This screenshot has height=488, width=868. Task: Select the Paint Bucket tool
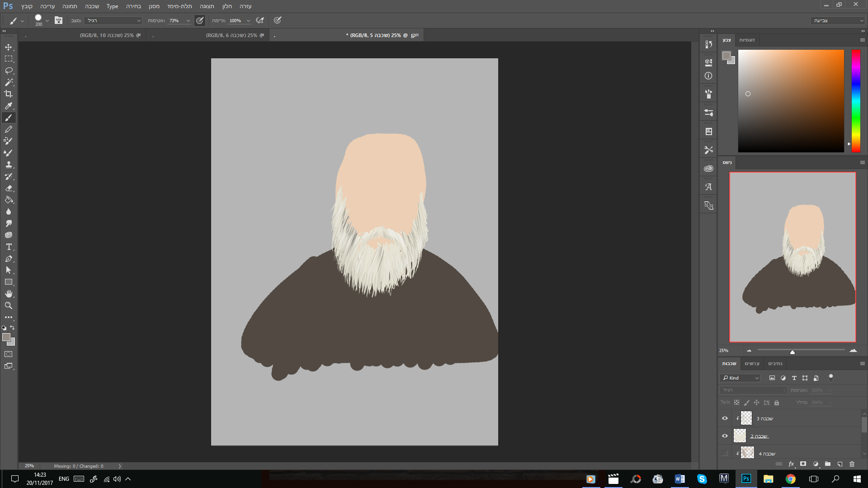(9, 200)
